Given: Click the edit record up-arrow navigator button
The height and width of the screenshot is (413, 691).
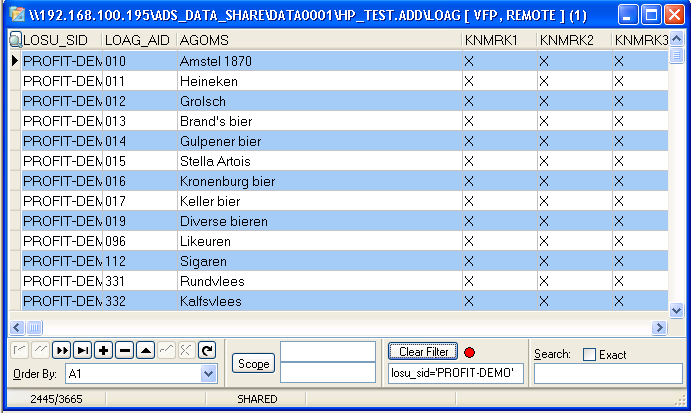Looking at the screenshot, I should (x=145, y=350).
